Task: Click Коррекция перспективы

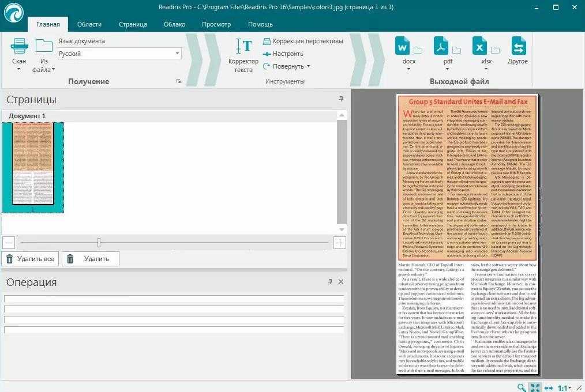Action: [x=303, y=41]
